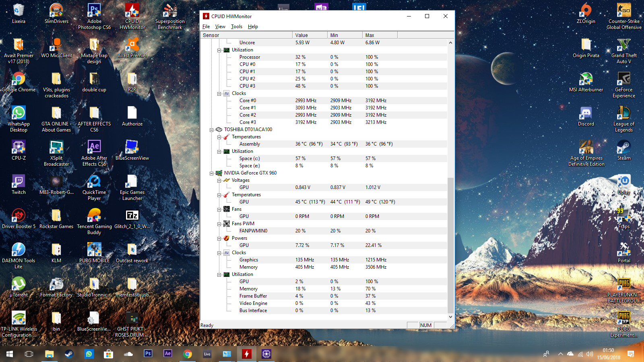Launch Steam from the desktop
The width and height of the screenshot is (644, 362).
tap(624, 150)
